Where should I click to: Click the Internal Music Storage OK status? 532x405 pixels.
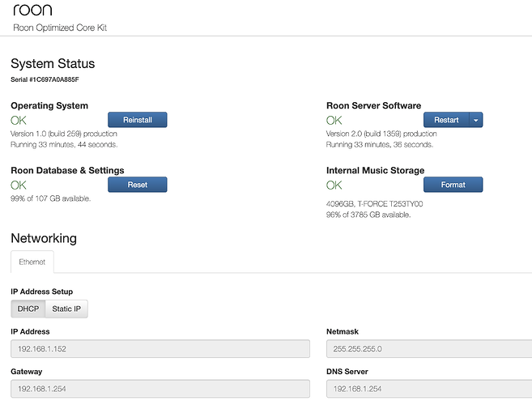click(334, 185)
